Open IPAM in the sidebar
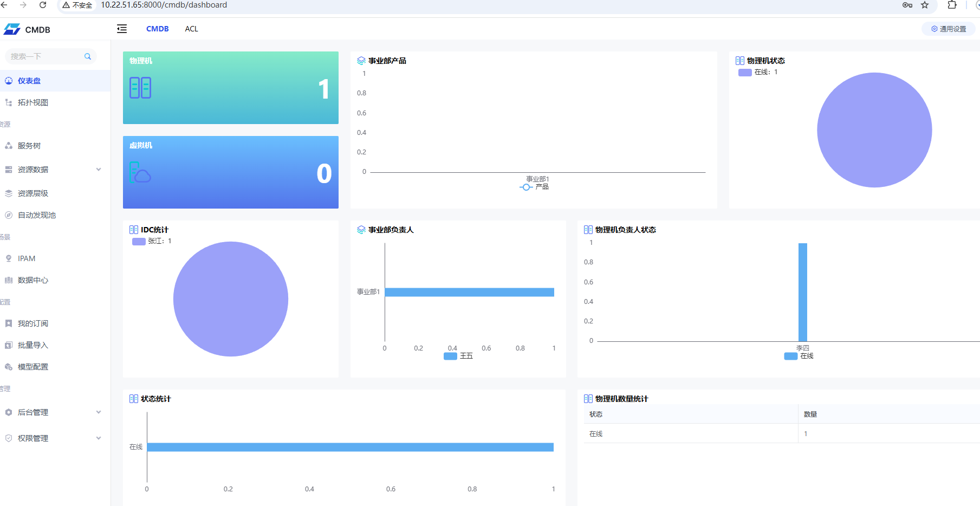Viewport: 980px width, 506px height. (x=55, y=258)
